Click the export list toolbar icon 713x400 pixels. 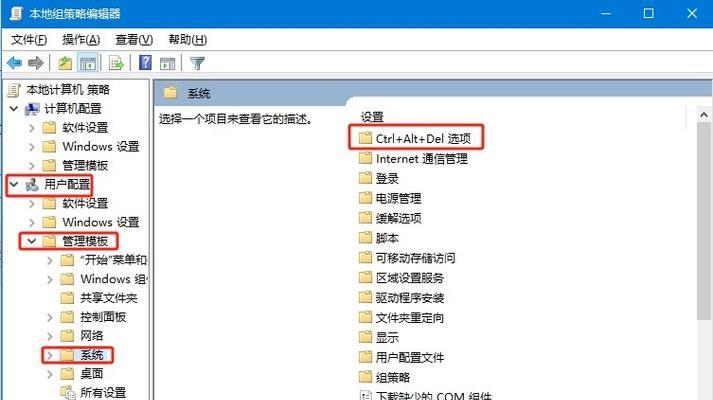click(x=116, y=63)
